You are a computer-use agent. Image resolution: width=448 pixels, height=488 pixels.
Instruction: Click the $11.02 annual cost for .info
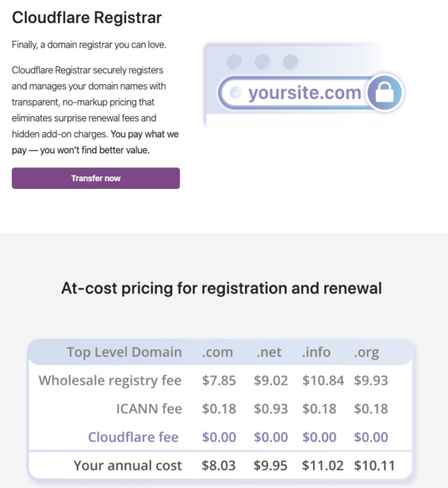coord(323,466)
